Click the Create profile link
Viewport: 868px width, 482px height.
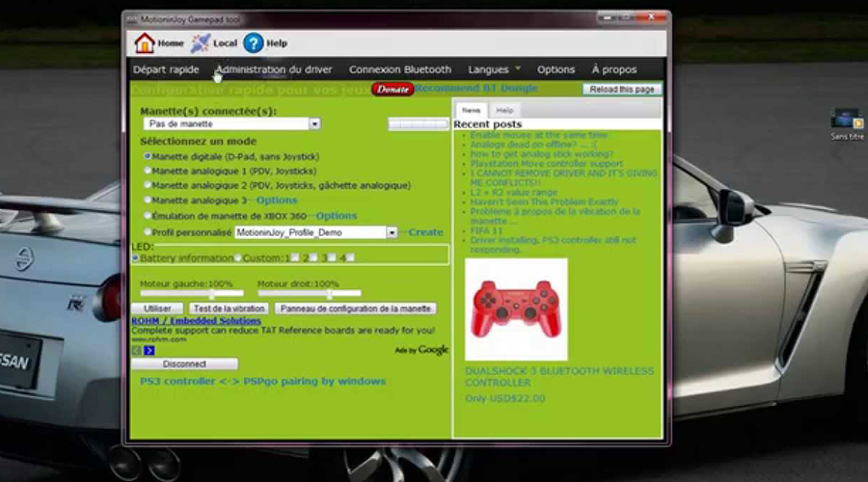pyautogui.click(x=425, y=232)
